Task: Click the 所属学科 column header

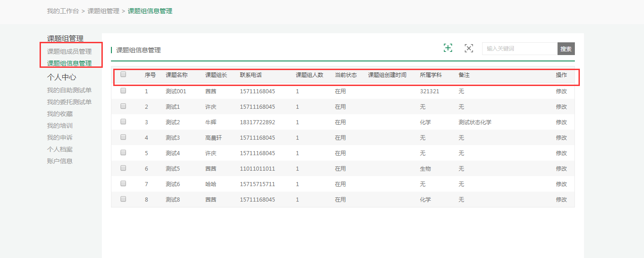Action: [x=431, y=75]
